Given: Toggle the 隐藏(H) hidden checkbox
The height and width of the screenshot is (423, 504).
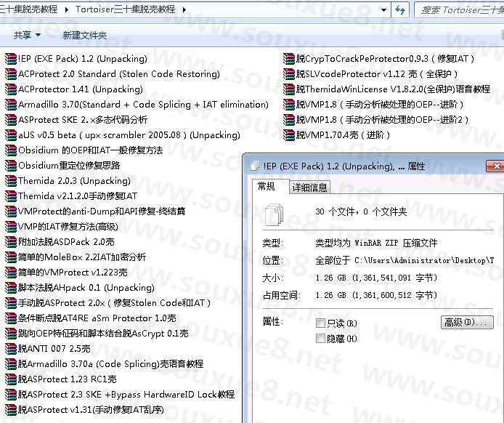Looking at the screenshot, I should [320, 339].
